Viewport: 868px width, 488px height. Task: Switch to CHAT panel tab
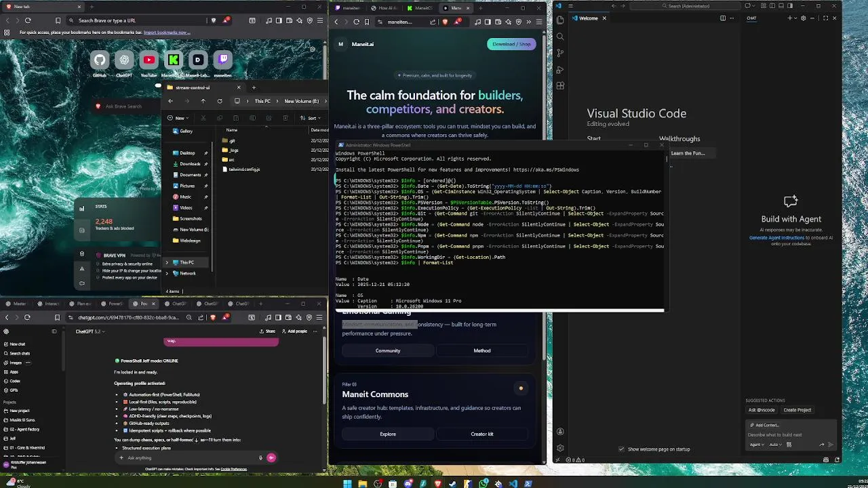(751, 18)
